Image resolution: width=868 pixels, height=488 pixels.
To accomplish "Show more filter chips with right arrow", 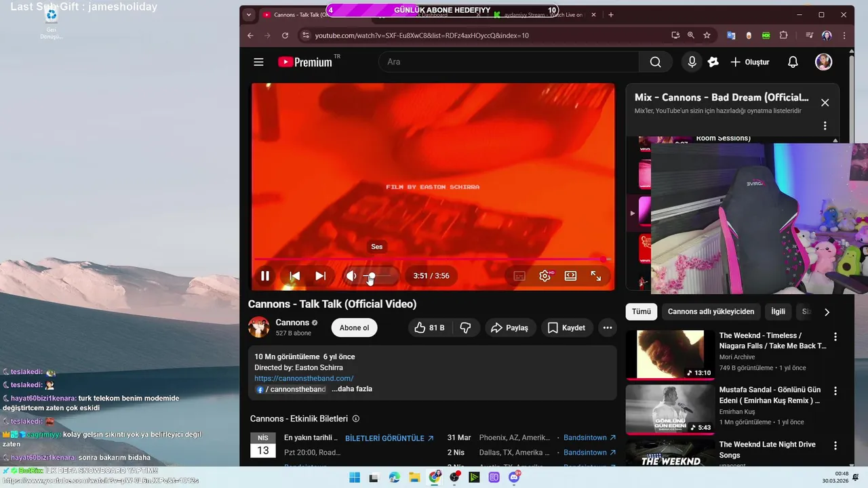I will pyautogui.click(x=827, y=312).
